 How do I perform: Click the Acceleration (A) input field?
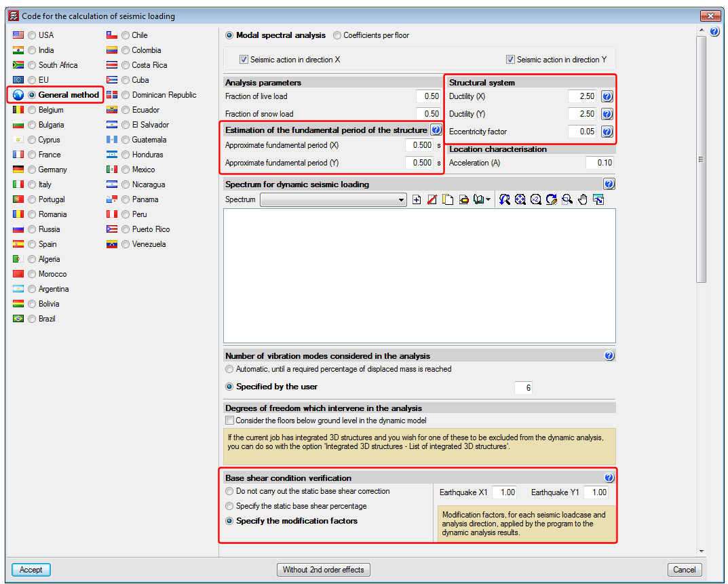point(600,163)
